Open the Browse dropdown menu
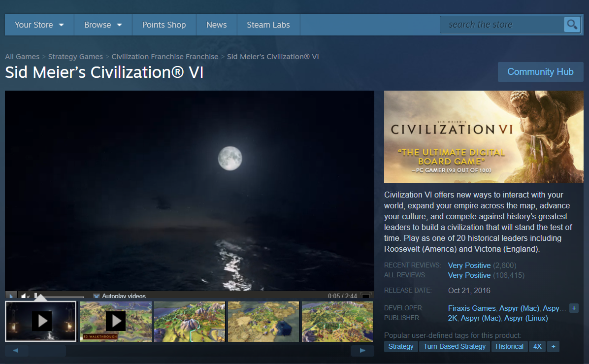The width and height of the screenshot is (589, 364). tap(103, 25)
